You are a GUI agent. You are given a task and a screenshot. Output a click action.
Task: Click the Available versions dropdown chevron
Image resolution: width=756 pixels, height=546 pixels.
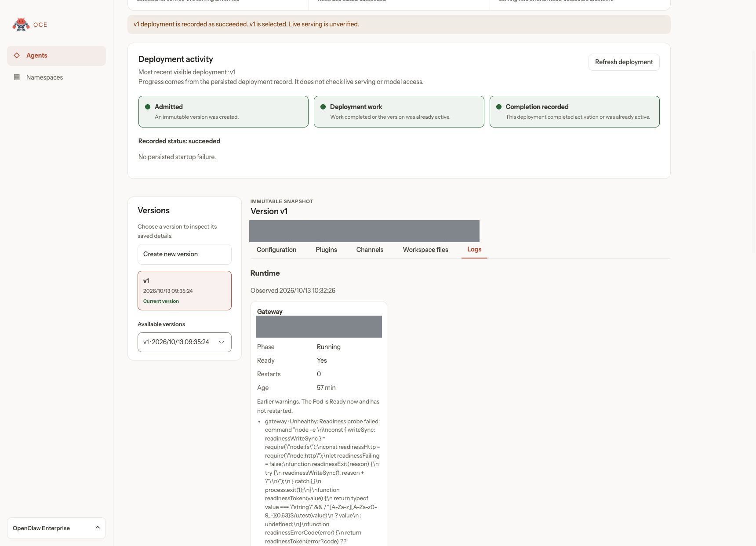(222, 342)
